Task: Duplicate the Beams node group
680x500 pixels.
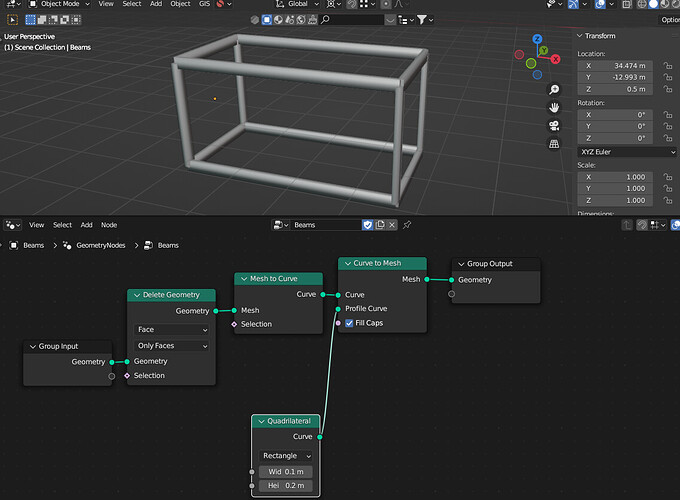Action: (380, 225)
